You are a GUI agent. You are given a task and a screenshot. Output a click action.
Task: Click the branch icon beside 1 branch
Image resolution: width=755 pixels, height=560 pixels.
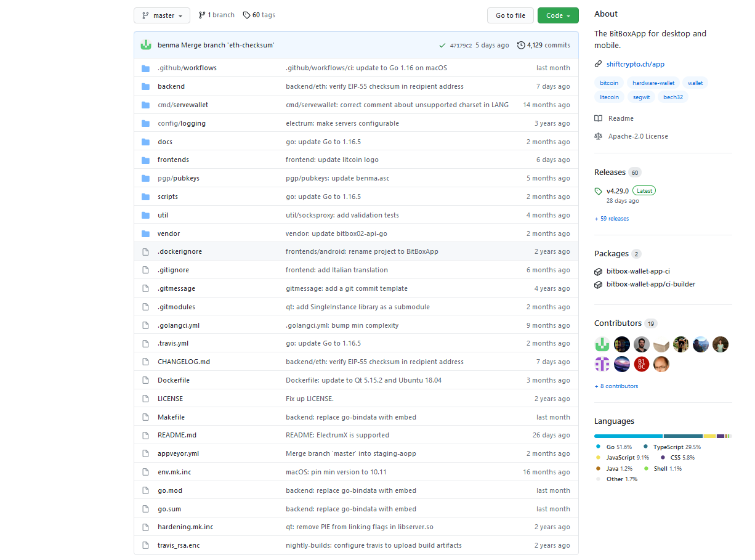pyautogui.click(x=202, y=15)
